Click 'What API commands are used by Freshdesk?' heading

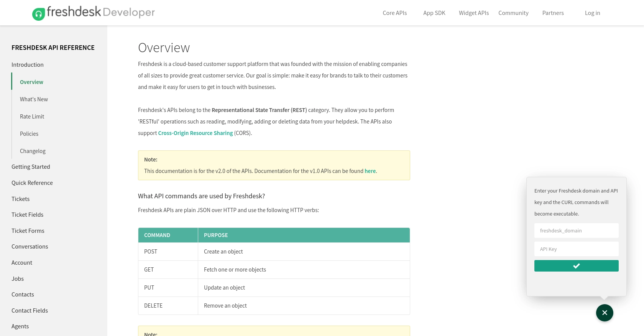(x=201, y=196)
